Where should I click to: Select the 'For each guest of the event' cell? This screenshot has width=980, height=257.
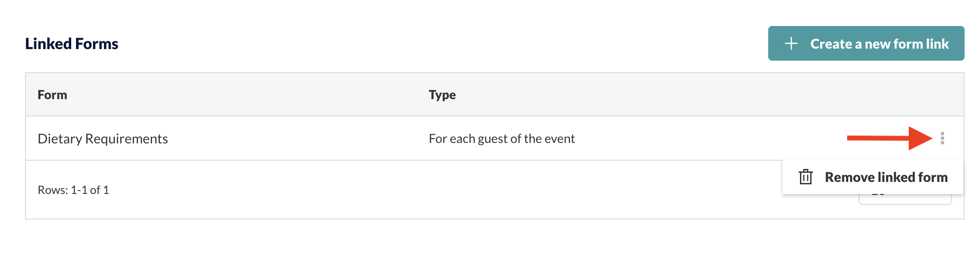502,139
